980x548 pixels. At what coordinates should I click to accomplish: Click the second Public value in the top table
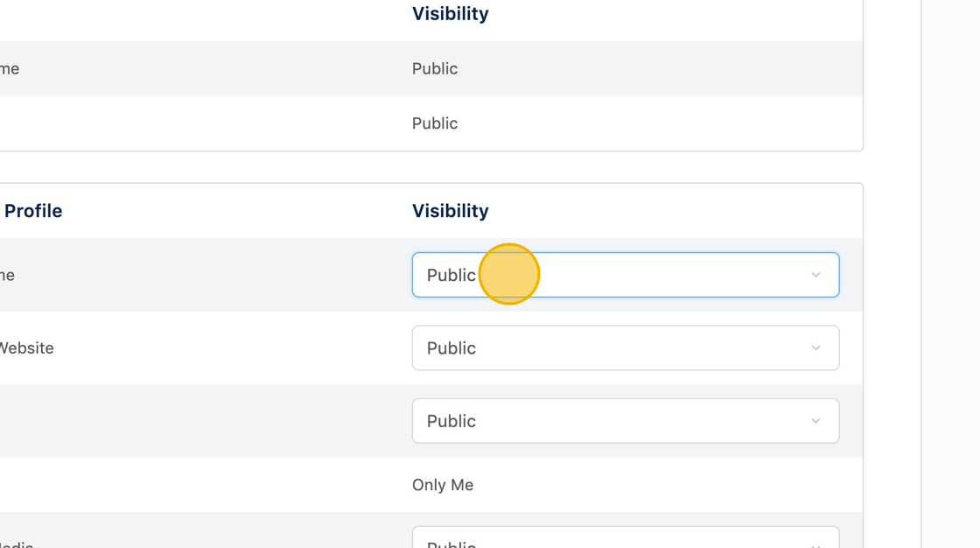click(435, 123)
